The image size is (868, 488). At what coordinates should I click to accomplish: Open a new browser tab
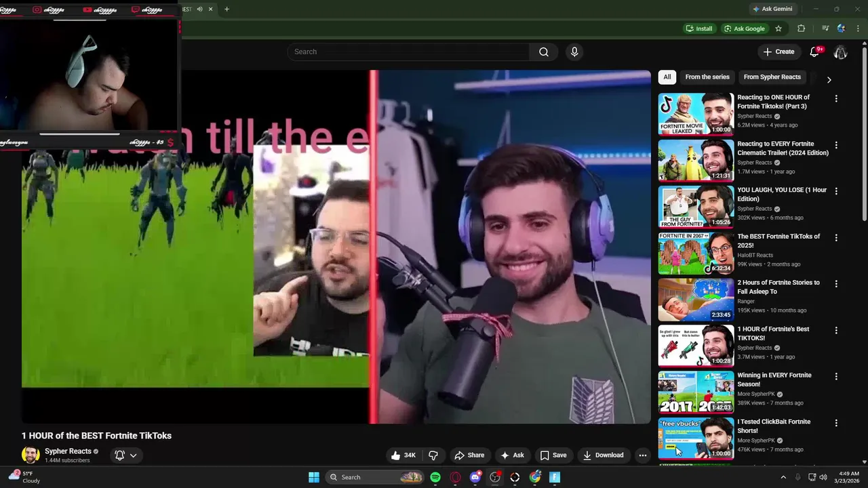(226, 9)
